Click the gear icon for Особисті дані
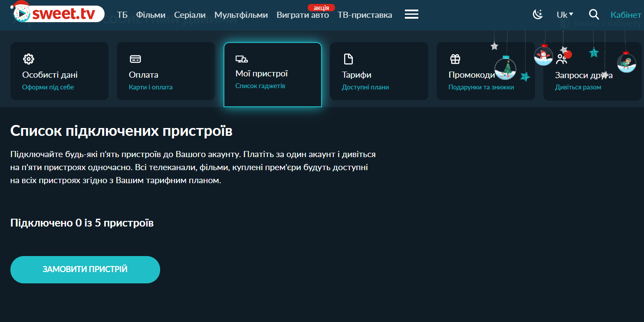Screen dimensions: 644x322 (28, 59)
